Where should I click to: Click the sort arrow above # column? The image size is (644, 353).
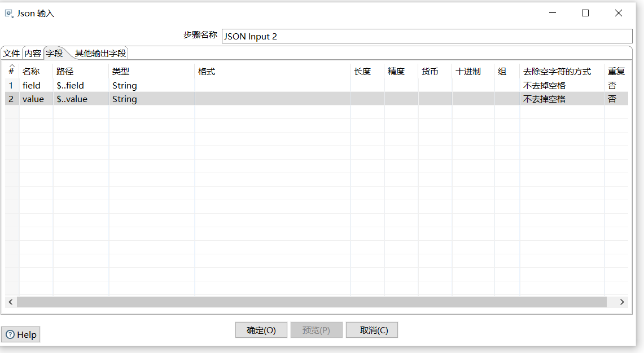pos(11,65)
